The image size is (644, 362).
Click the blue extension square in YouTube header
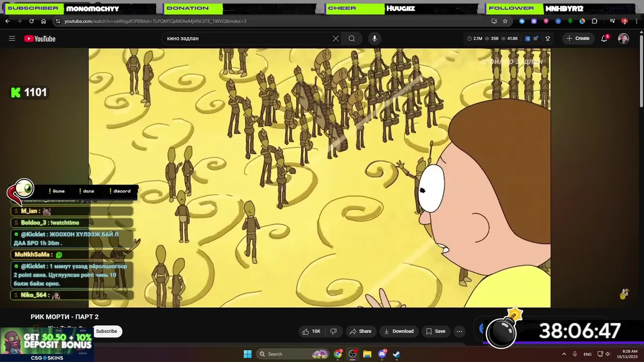click(x=527, y=39)
